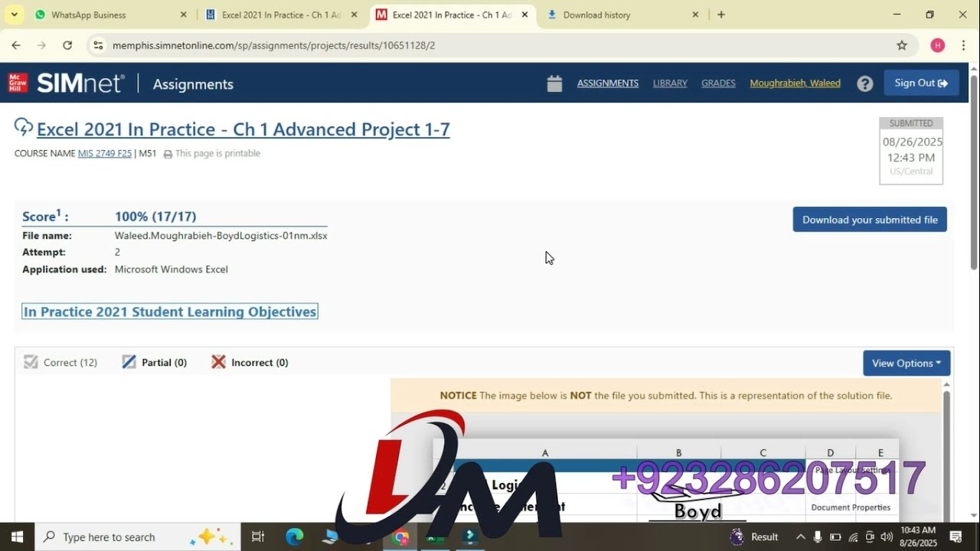Go forward to the next page
The image size is (980, 551).
pyautogui.click(x=41, y=45)
